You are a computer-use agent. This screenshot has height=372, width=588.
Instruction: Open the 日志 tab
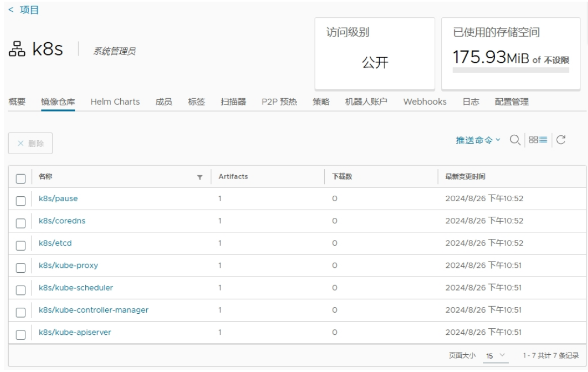click(471, 101)
